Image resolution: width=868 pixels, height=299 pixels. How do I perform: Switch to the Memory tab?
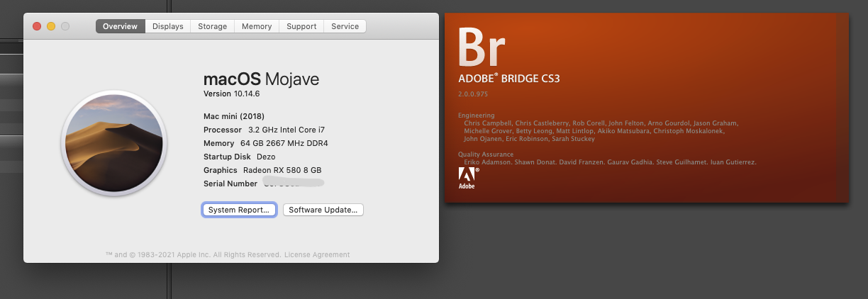pos(257,26)
